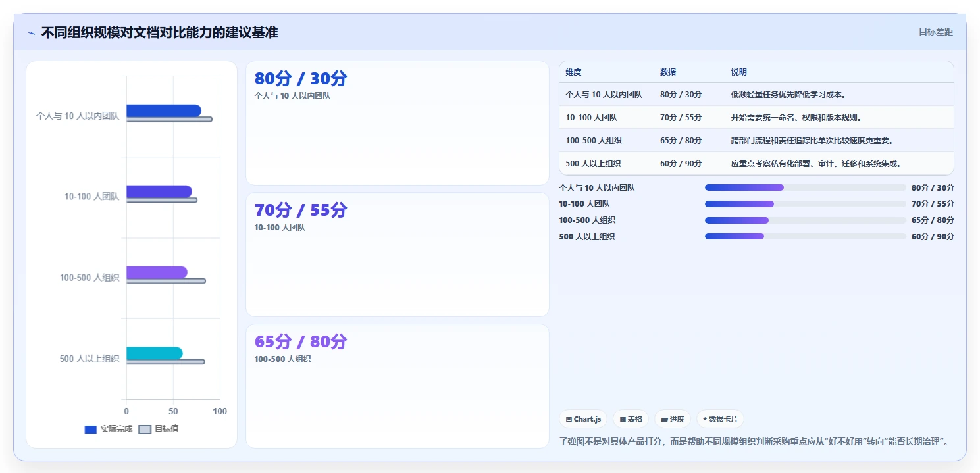Click the 100 tick on the chart x-axis
The width and height of the screenshot is (980, 473).
220,411
